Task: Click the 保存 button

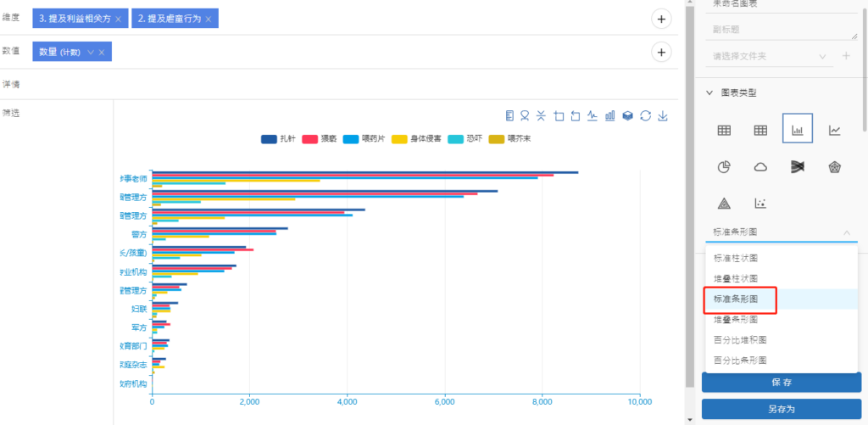Action: pyautogui.click(x=781, y=383)
